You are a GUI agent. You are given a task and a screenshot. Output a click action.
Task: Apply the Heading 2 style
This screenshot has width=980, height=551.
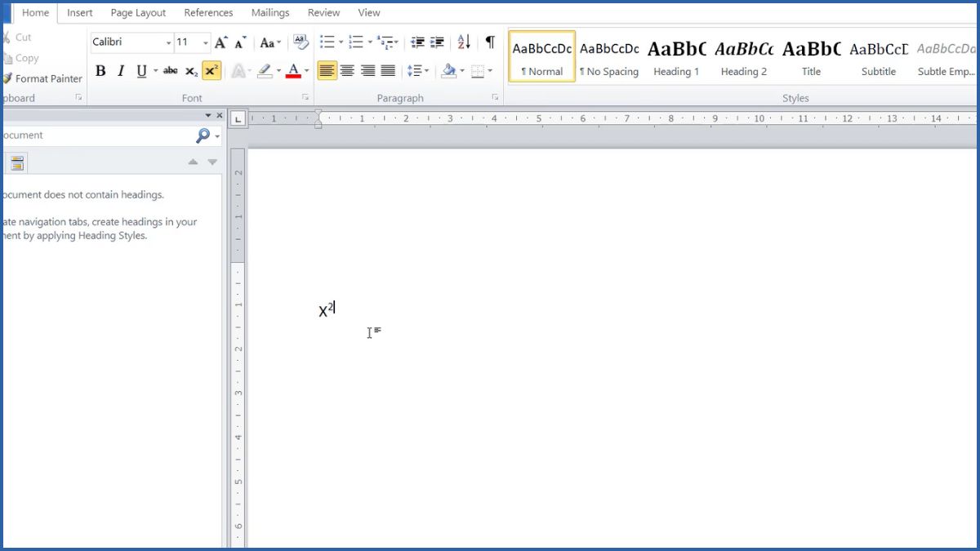click(744, 56)
